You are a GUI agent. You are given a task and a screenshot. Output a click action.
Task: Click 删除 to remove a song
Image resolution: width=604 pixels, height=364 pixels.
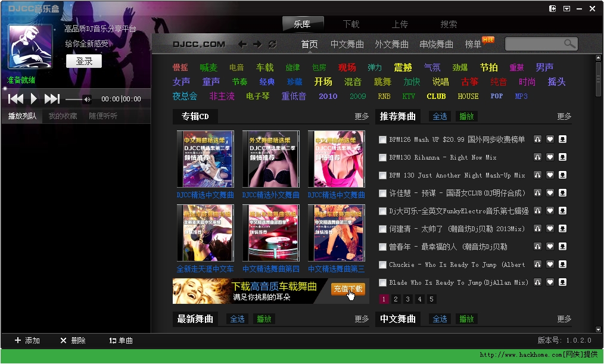[73, 341]
